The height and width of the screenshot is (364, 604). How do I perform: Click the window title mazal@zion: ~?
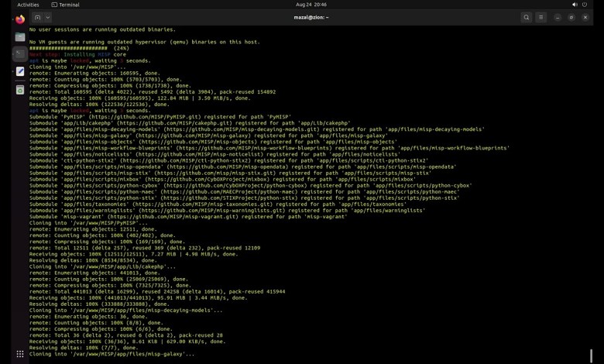point(311,17)
